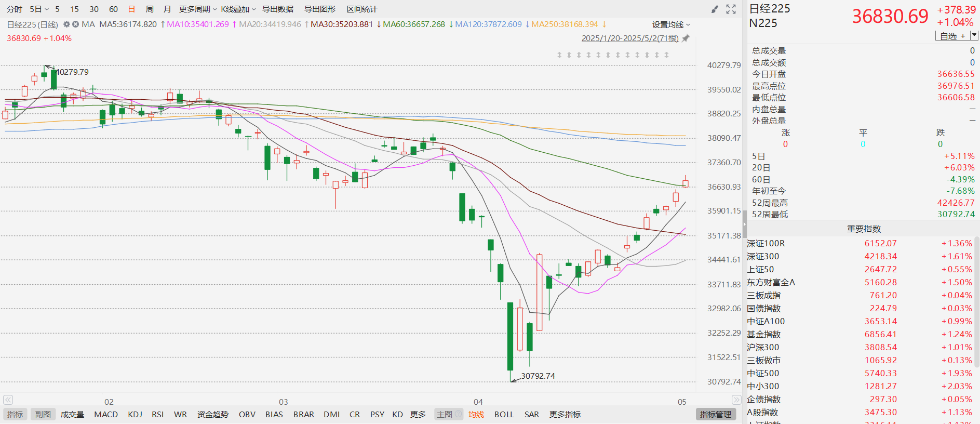980x424 pixels.
Task: Toggle 副图 sub-chart button
Action: (x=43, y=414)
